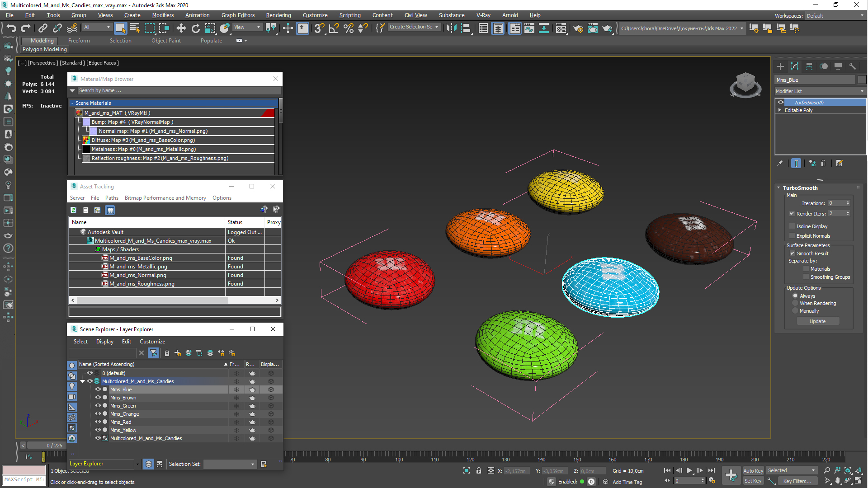This screenshot has width=868, height=488.
Task: Refresh the Asset Tracking list
Action: point(73,210)
